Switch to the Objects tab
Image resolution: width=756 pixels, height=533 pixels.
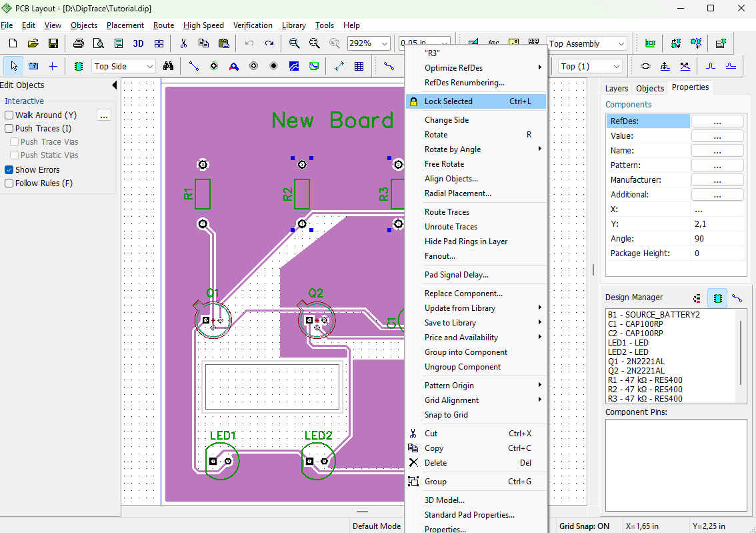[x=649, y=88]
